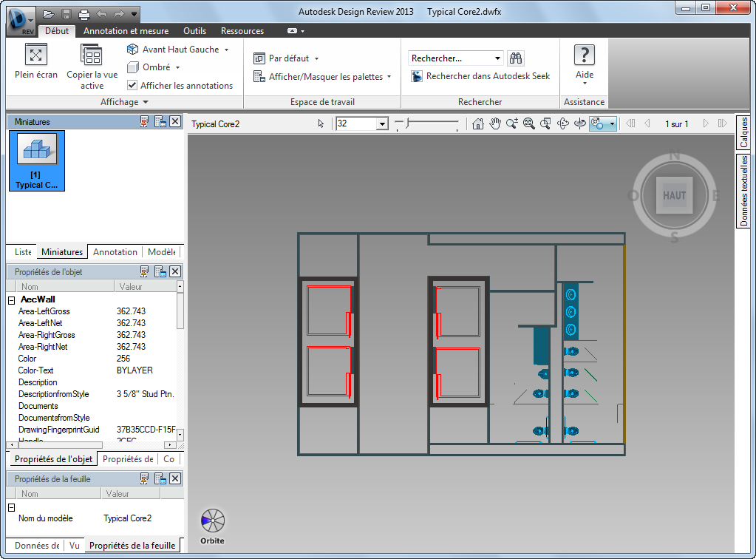Click the Print icon in quick access toolbar

(x=84, y=14)
